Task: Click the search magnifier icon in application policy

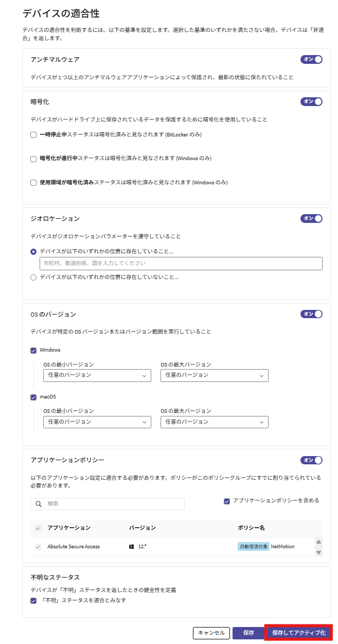Action: pos(39,504)
